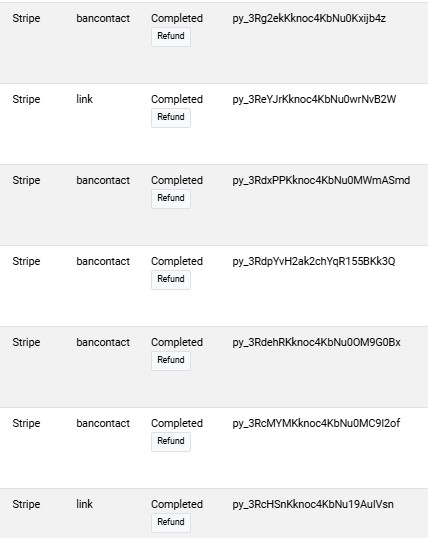Select transaction ID py_3RdpYvH2ak2chYqR155BKk3Q
The image size is (428, 538).
click(314, 261)
